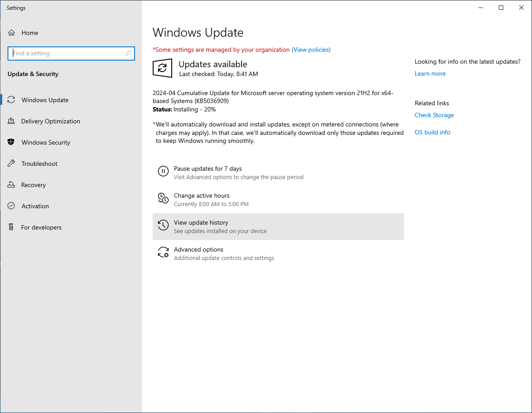This screenshot has height=413, width=532.
Task: Click the Windows Security shield icon
Action: tap(12, 142)
